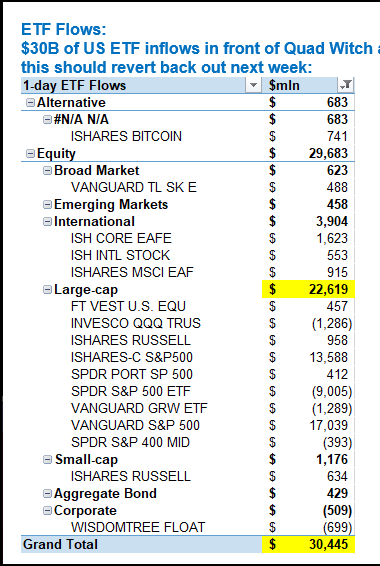The height and width of the screenshot is (566, 380).
Task: Select the ISHARES BITCOIN row
Action: coord(188,136)
